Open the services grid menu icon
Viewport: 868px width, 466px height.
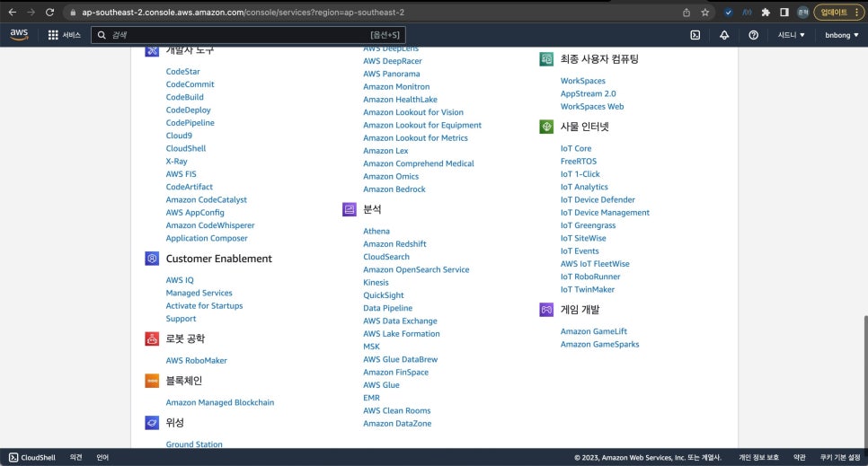[x=53, y=35]
